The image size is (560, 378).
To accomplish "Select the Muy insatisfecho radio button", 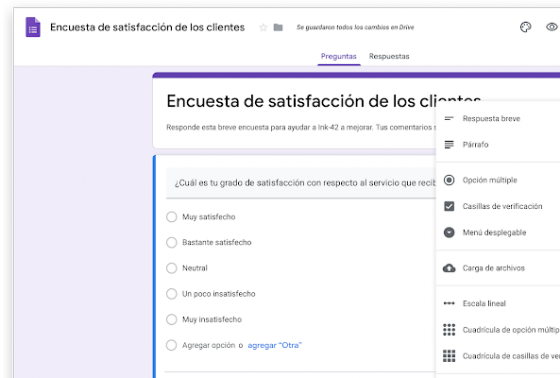I will [x=171, y=319].
